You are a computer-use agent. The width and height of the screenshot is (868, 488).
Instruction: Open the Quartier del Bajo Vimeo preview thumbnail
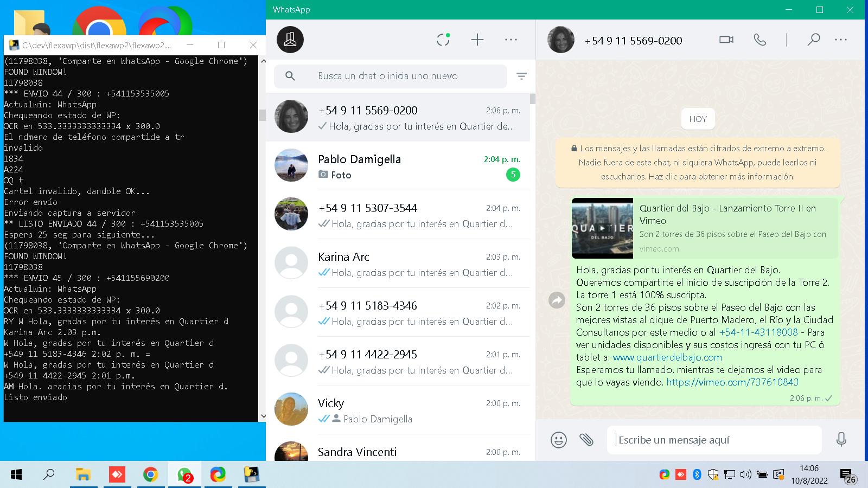[602, 228]
